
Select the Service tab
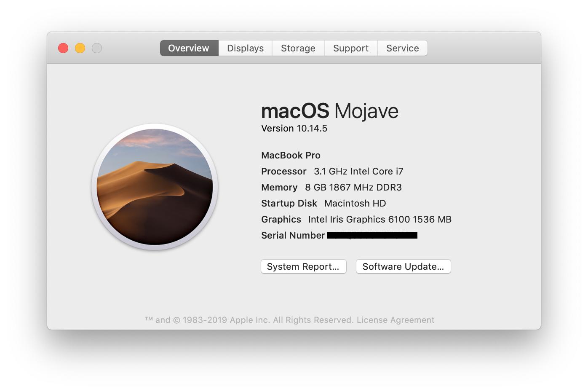tap(403, 48)
